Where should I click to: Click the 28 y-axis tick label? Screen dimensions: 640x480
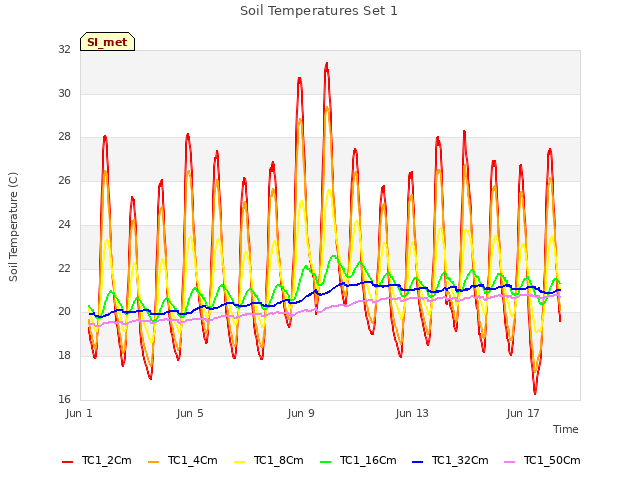pyautogui.click(x=64, y=137)
